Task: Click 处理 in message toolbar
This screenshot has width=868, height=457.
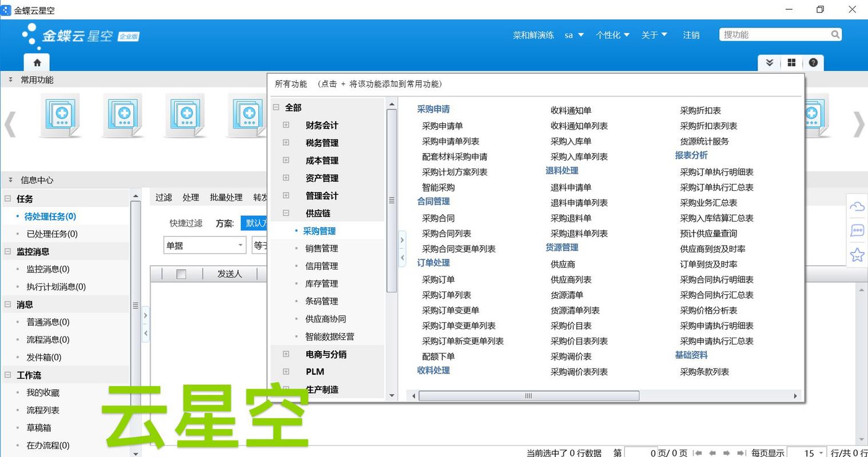Action: [190, 197]
